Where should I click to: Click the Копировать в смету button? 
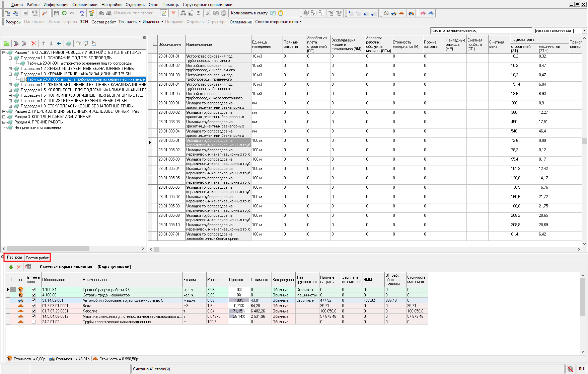tap(249, 13)
